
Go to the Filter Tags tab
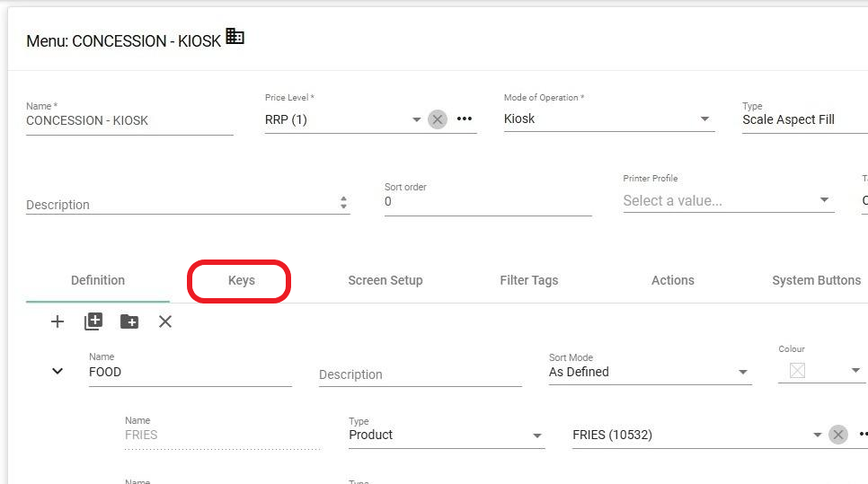(528, 280)
